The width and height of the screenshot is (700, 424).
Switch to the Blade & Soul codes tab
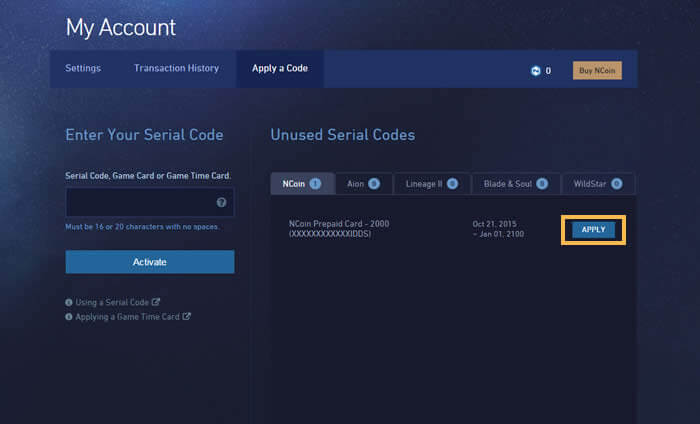click(x=516, y=183)
